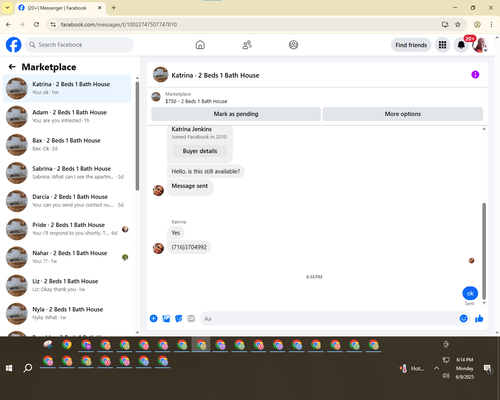This screenshot has width=500, height=400.
Task: Open the Adam chat in list
Action: 67,116
